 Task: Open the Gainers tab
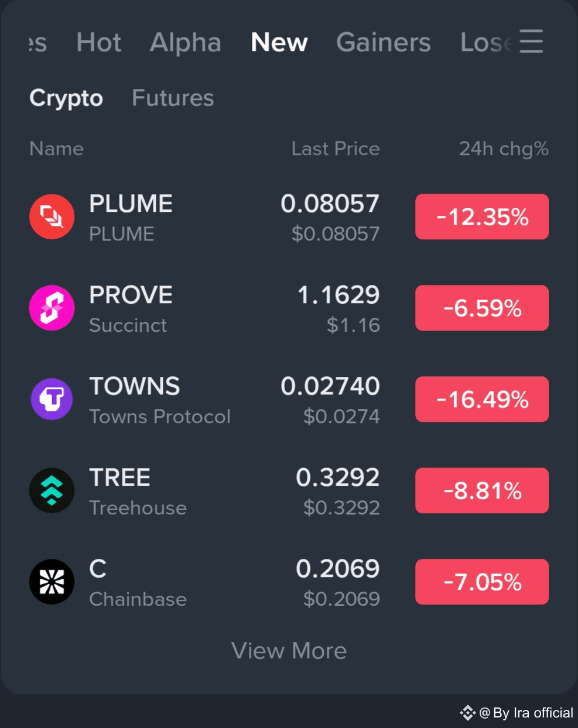click(384, 42)
